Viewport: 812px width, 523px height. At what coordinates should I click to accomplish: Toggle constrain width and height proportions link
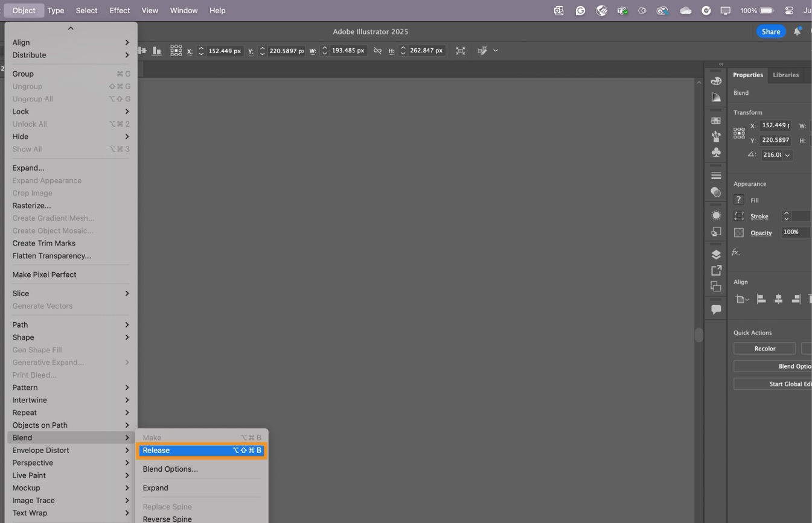(x=377, y=51)
